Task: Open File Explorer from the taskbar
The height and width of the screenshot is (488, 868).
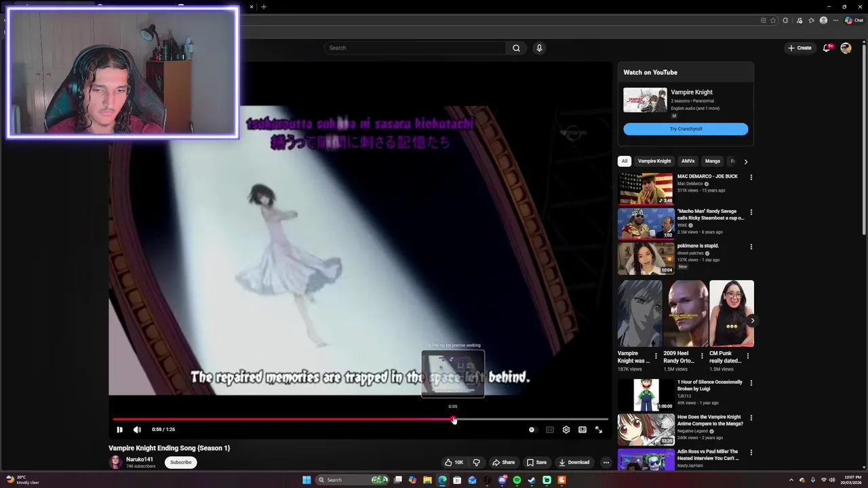Action: tap(427, 480)
